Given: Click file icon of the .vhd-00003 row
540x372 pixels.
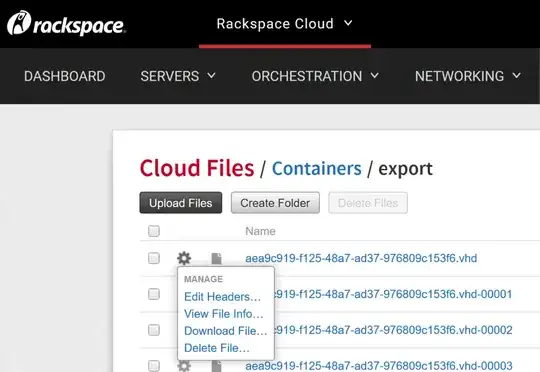Looking at the screenshot, I should coord(216,366).
